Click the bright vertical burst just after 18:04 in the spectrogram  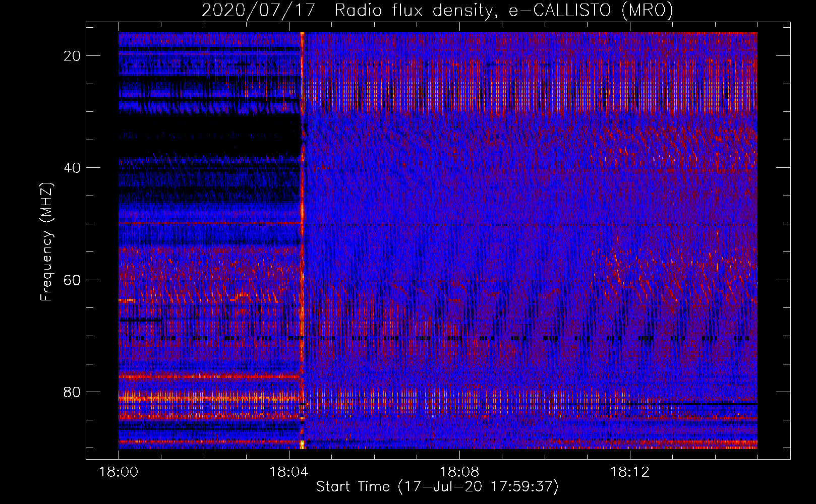[303, 240]
